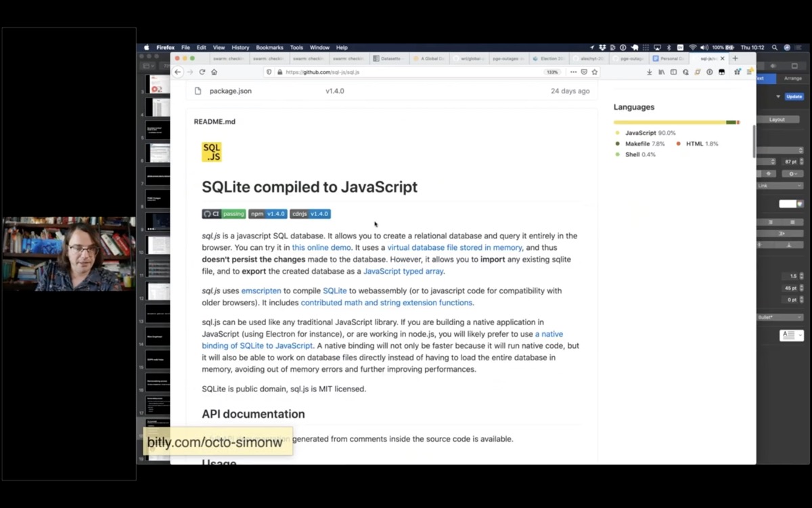Click the stepper next to the 1.5 value
This screenshot has width=812, height=508.
tap(801, 276)
